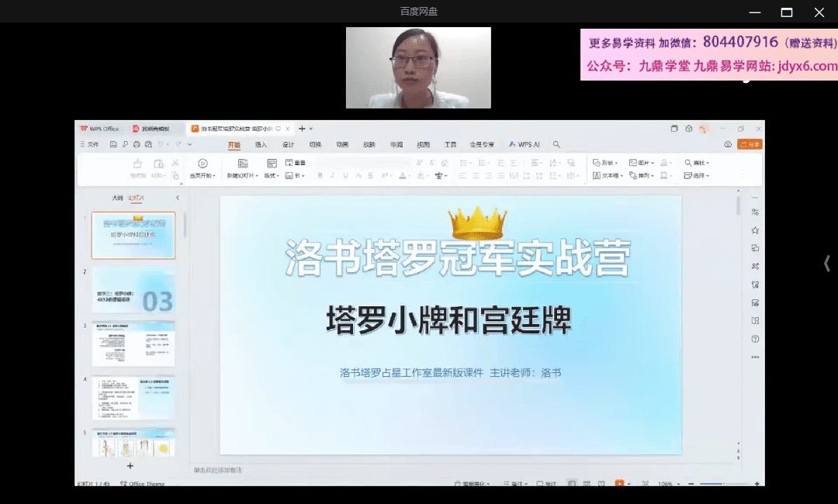Click the star icon in right sidebar
The height and width of the screenshot is (504, 838).
(x=755, y=230)
